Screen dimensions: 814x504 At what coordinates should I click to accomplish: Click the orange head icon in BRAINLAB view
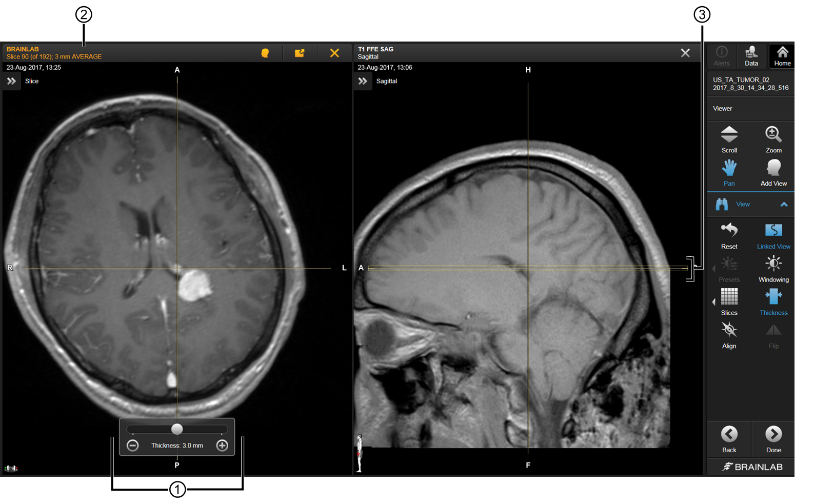(265, 53)
